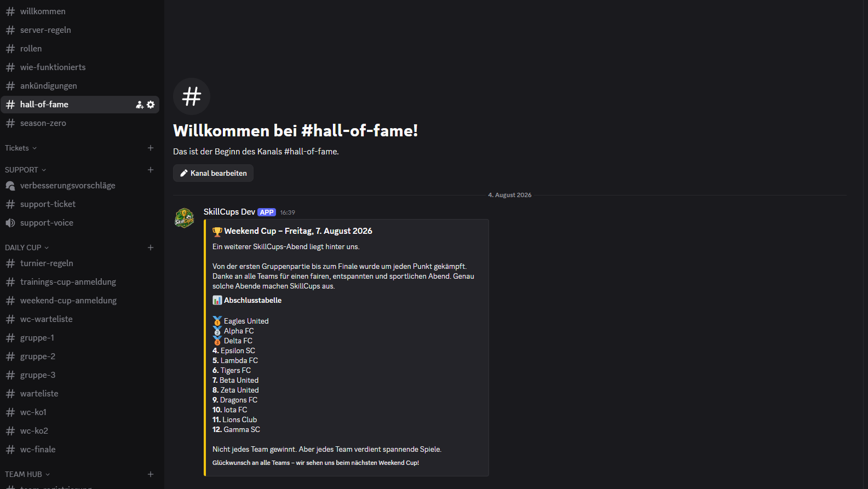Viewport: 868px width, 489px height.
Task: Open hall-of-fame channel settings gear
Action: click(151, 105)
